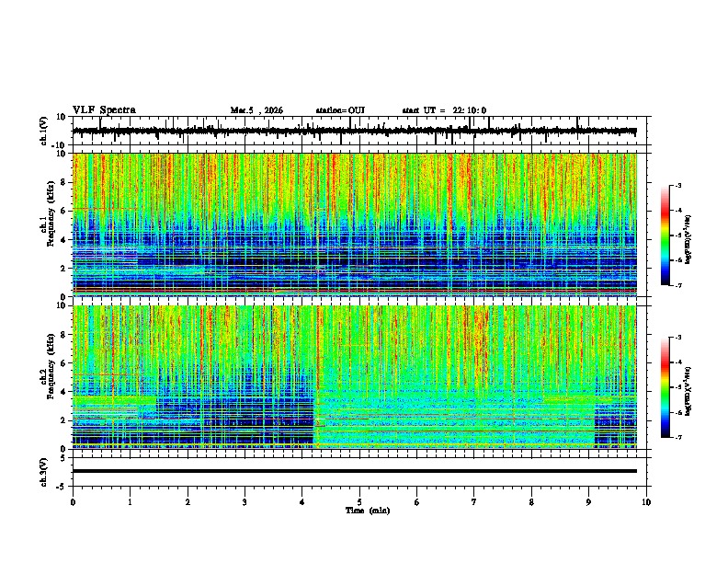The height and width of the screenshot is (563, 728).
Task: Click the ch.3 flat black trace
Action: tap(355, 471)
